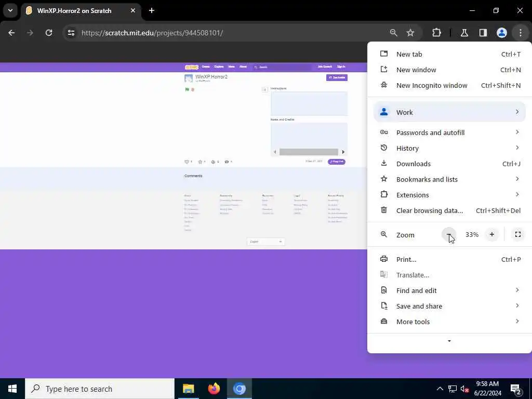
Task: Click the Translate menu entry
Action: (449, 275)
